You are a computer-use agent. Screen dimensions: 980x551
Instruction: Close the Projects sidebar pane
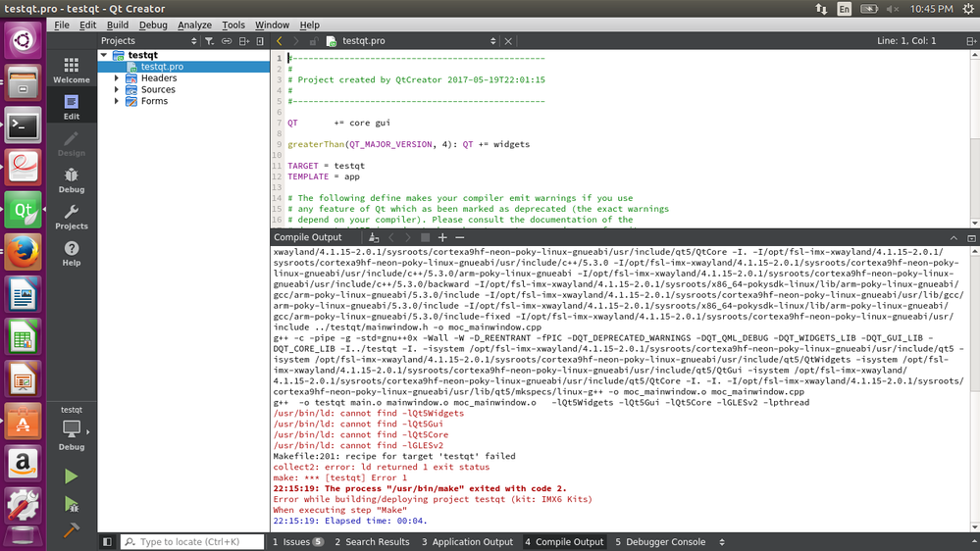pyautogui.click(x=260, y=41)
